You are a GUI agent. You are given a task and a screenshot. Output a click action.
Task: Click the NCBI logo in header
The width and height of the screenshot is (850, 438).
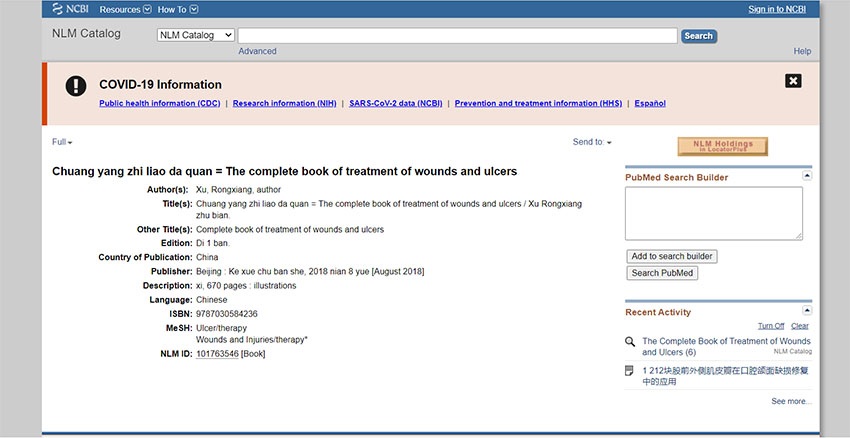pos(72,9)
